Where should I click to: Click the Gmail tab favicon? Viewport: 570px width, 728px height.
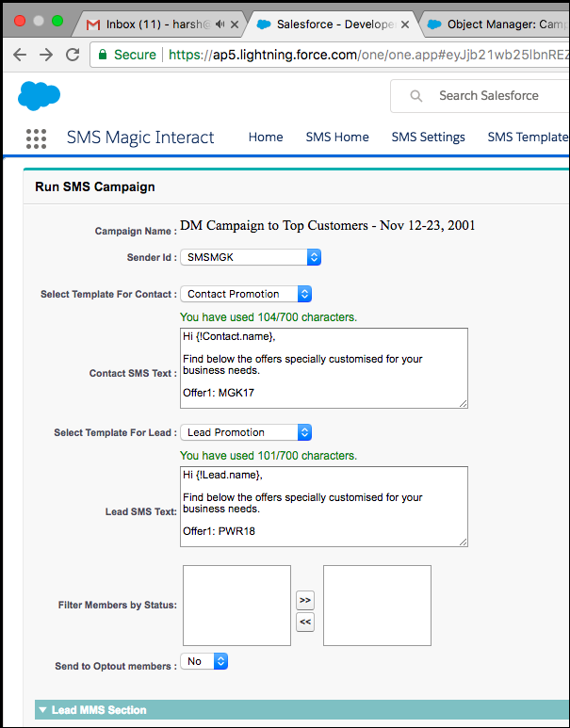coord(93,24)
